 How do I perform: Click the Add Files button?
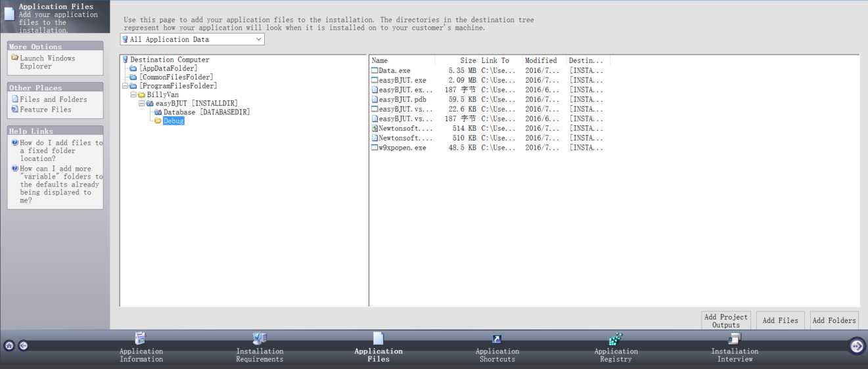point(781,320)
